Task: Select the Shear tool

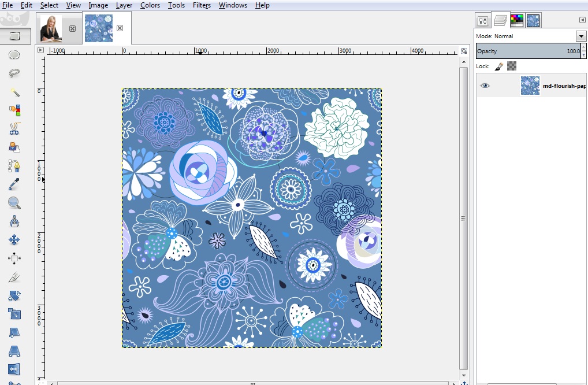Action: [x=14, y=332]
